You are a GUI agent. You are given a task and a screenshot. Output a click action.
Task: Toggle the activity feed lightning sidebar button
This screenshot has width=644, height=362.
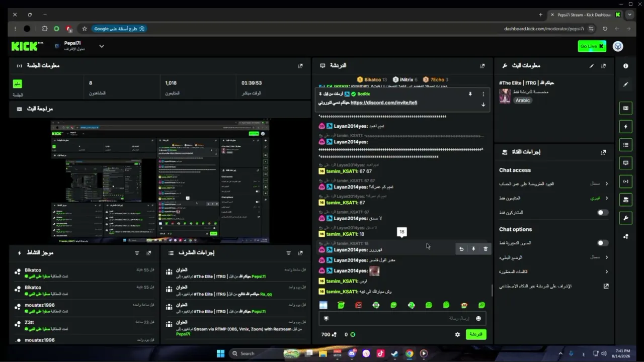(626, 127)
